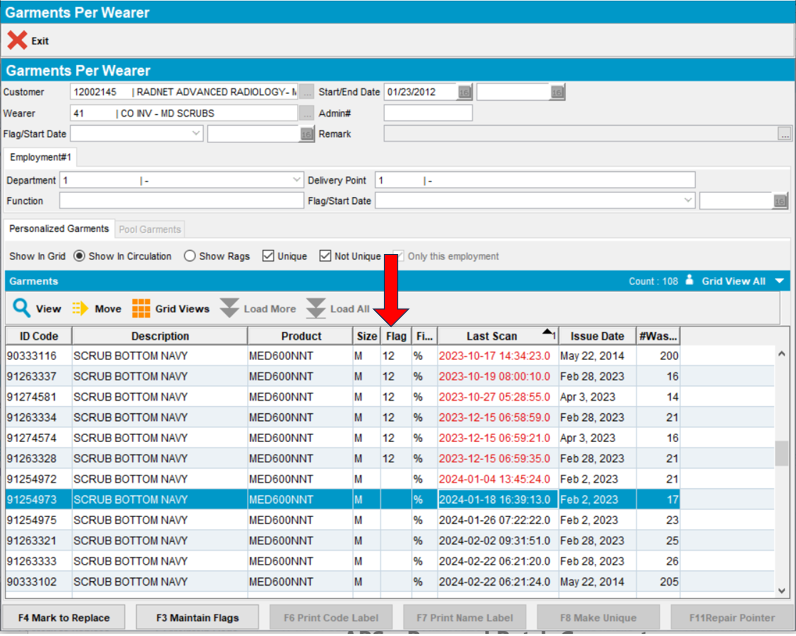Select the Employment#1 tab
Screen dimensions: 796x636
coord(40,157)
